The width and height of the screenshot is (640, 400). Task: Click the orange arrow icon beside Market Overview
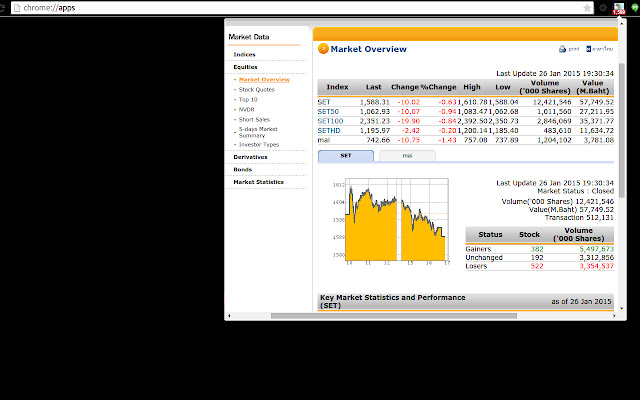pos(323,48)
